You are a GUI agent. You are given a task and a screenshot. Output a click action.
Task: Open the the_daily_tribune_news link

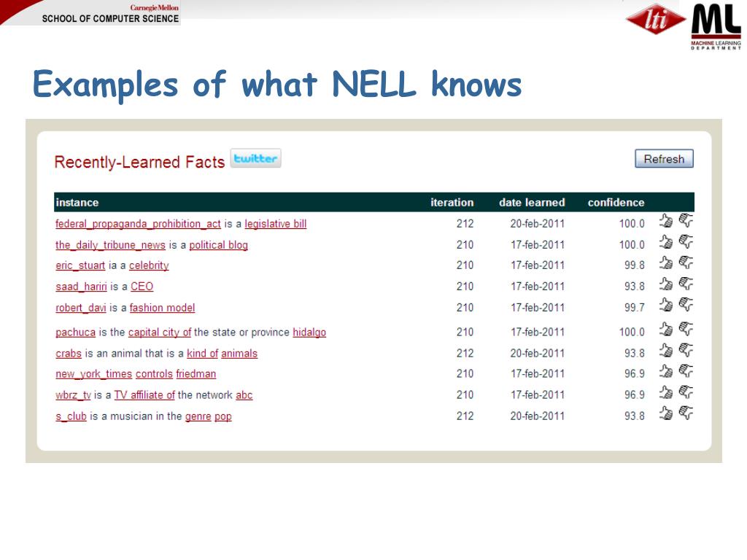111,245
